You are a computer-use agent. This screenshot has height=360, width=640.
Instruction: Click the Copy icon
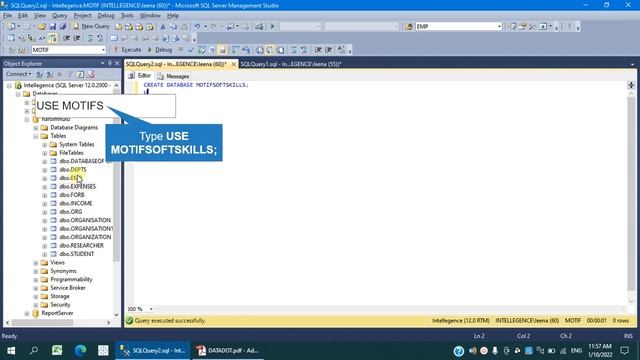(173, 27)
